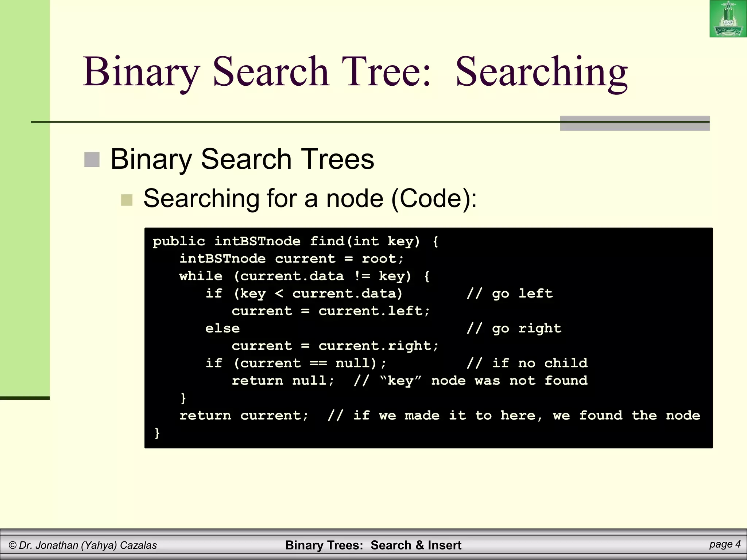Screen dimensions: 747x560
Task: Click the 'if (current == null);' statement
Action: 296,363
